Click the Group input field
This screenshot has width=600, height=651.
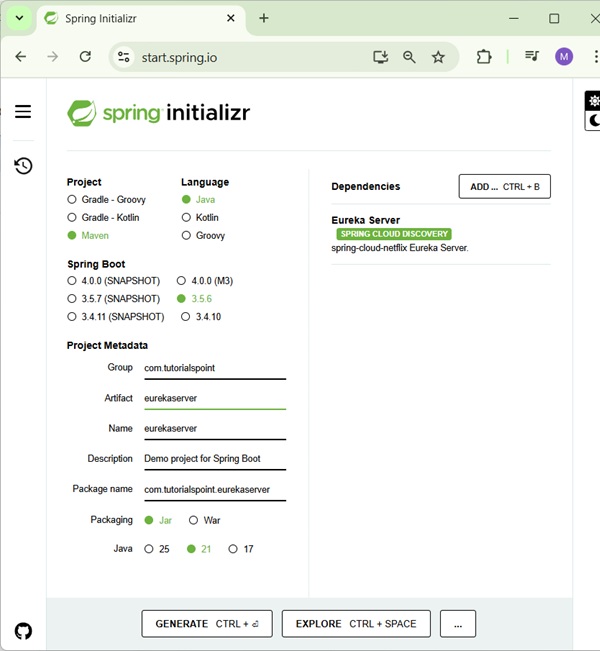pos(215,368)
